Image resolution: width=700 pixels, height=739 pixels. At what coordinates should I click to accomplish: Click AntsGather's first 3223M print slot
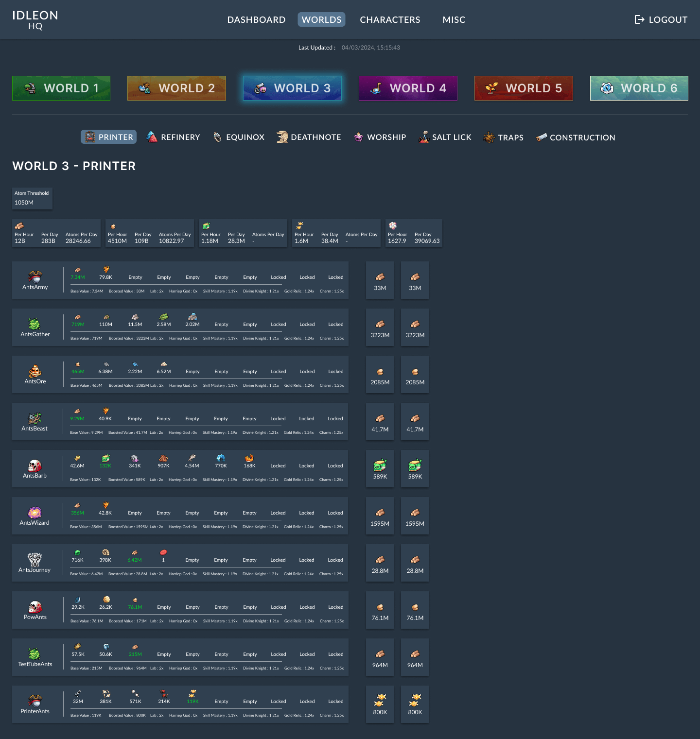point(380,327)
